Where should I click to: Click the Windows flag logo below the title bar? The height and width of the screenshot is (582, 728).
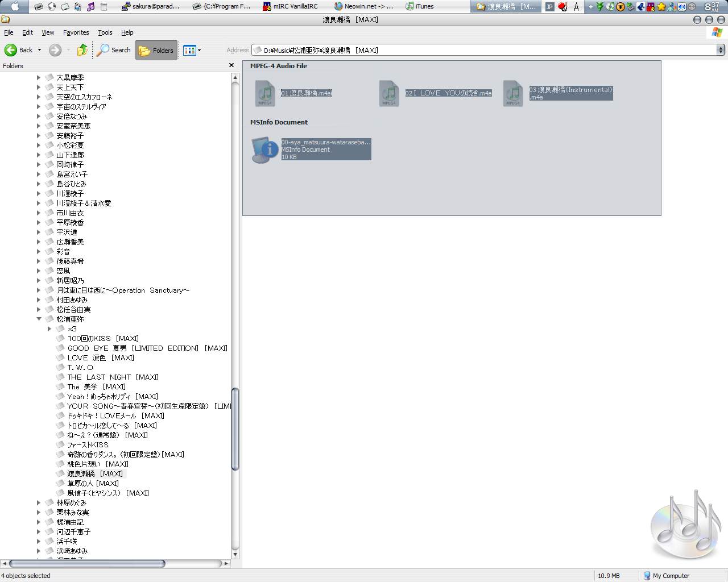[x=717, y=32]
